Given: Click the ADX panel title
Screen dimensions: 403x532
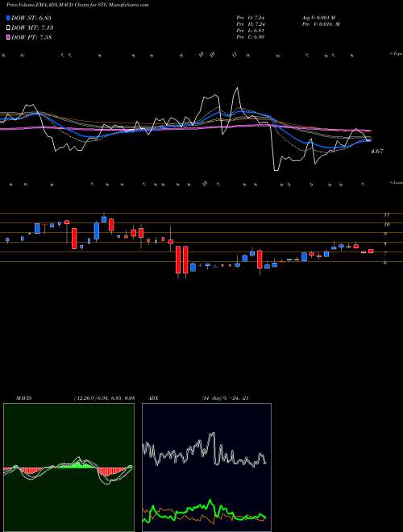Looking at the screenshot, I should [154, 398].
